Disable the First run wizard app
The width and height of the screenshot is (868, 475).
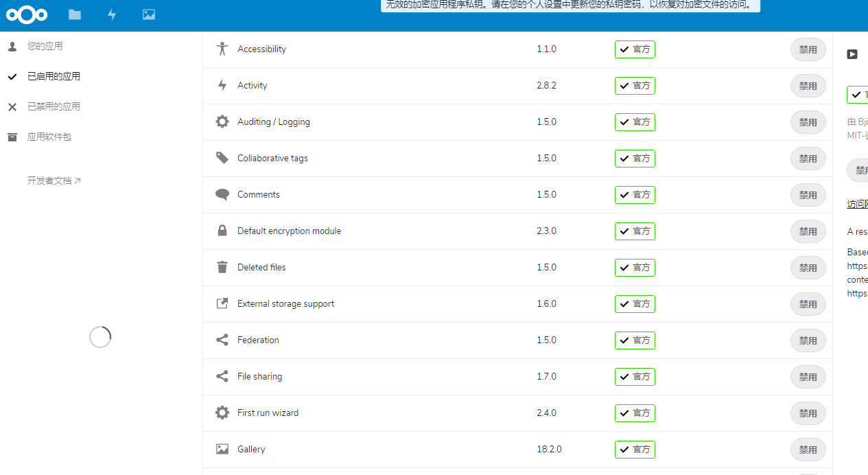[808, 413]
